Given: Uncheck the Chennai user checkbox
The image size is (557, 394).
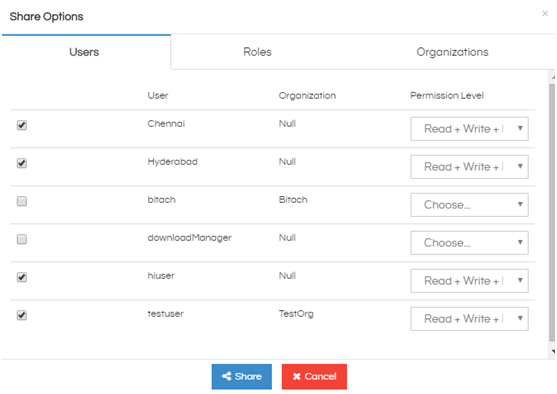Looking at the screenshot, I should [x=22, y=125].
